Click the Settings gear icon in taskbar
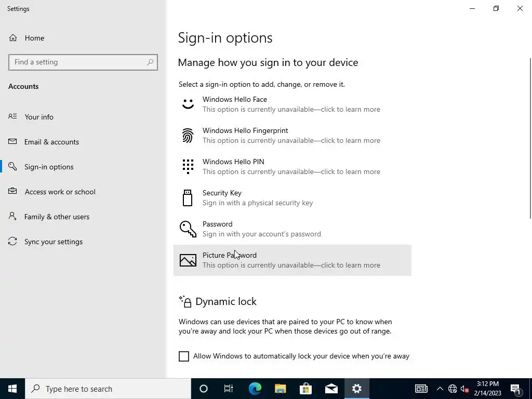The width and height of the screenshot is (532, 399). (356, 389)
